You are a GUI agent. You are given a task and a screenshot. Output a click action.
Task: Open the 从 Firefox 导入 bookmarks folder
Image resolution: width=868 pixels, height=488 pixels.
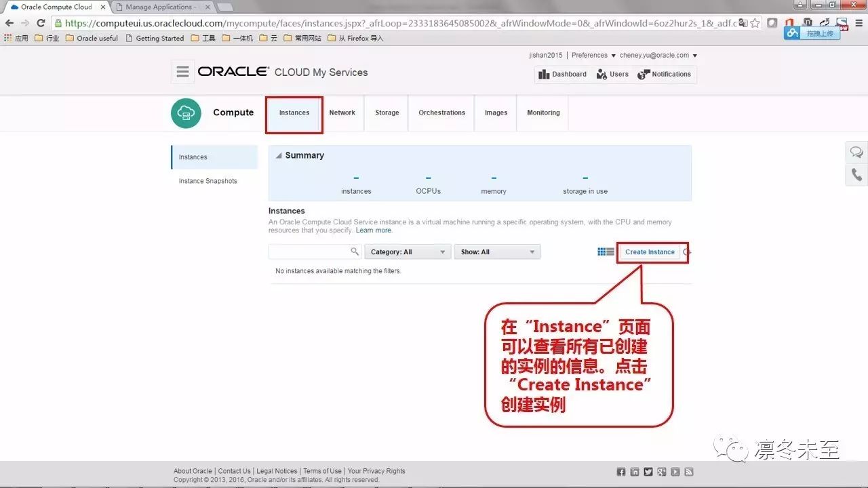point(355,38)
